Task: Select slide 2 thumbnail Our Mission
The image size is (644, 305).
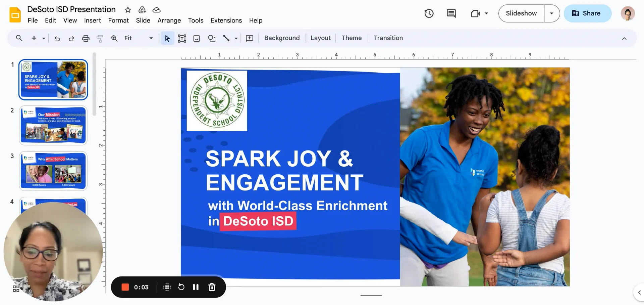Action: [x=53, y=125]
